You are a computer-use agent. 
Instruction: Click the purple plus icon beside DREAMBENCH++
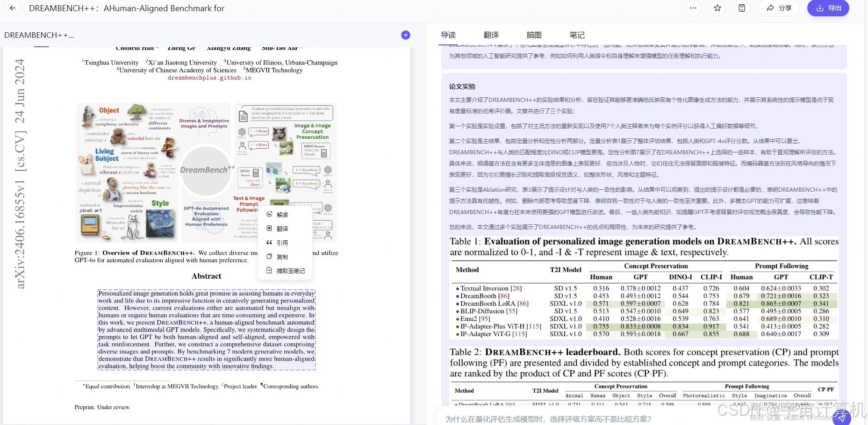click(x=406, y=35)
